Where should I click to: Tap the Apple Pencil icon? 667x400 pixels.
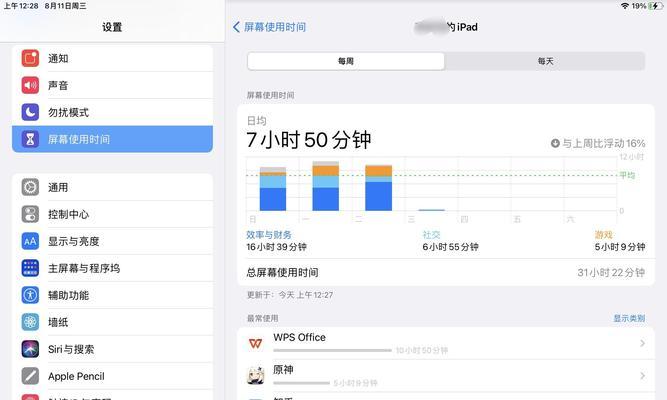[x=30, y=376]
